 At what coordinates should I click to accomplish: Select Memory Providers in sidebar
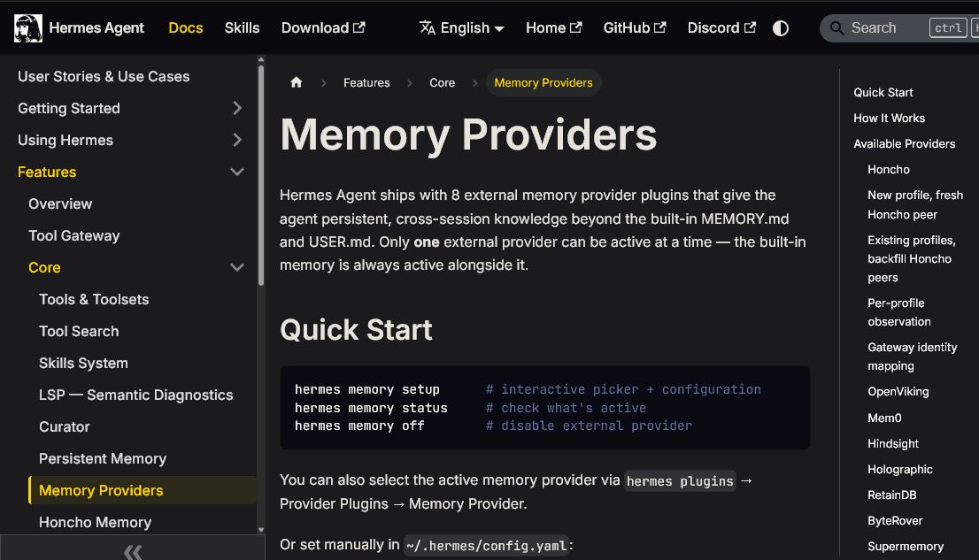pos(143,490)
